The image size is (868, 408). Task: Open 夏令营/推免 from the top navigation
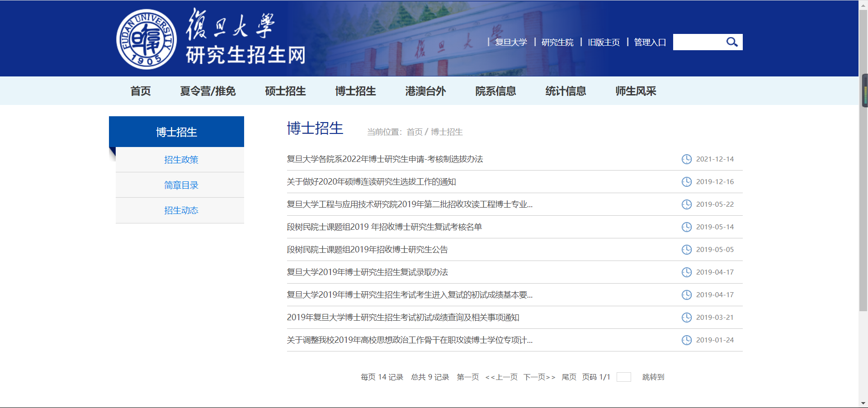tap(208, 91)
